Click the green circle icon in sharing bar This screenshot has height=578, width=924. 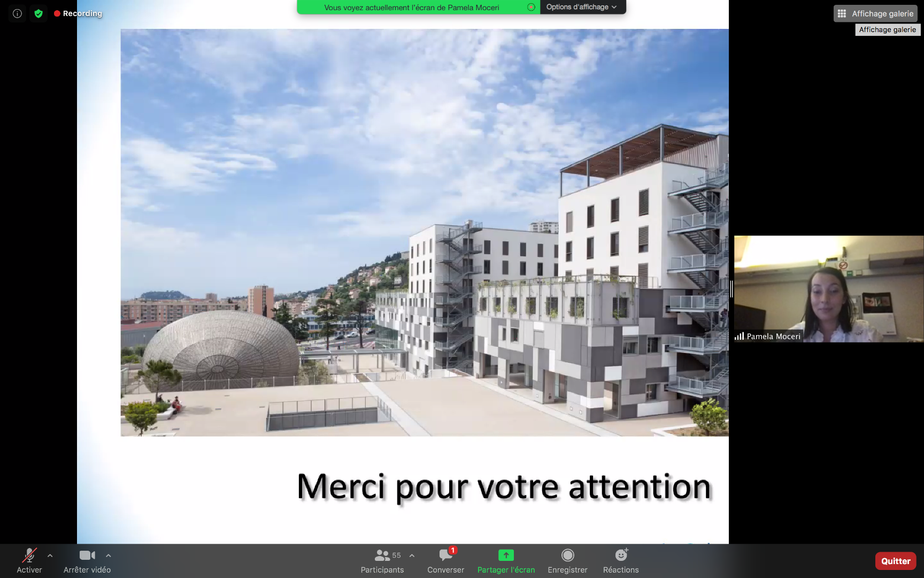pos(531,7)
